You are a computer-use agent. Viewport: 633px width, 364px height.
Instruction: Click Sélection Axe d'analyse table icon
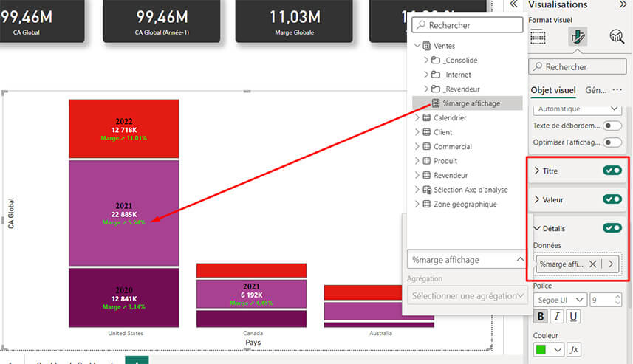tap(427, 190)
